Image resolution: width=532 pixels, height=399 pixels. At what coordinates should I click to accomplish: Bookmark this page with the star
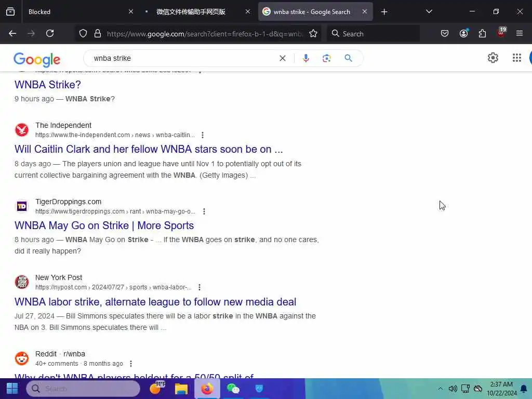pyautogui.click(x=313, y=33)
